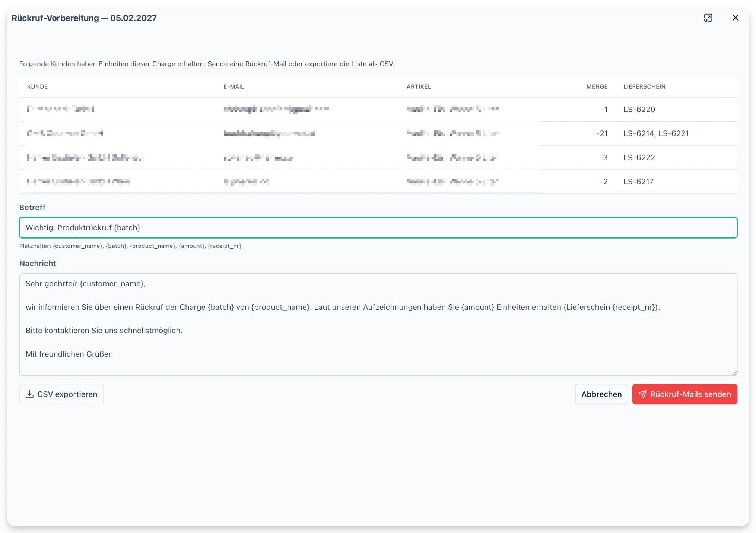
Task: Click delivery note LS-6220
Action: (x=639, y=109)
